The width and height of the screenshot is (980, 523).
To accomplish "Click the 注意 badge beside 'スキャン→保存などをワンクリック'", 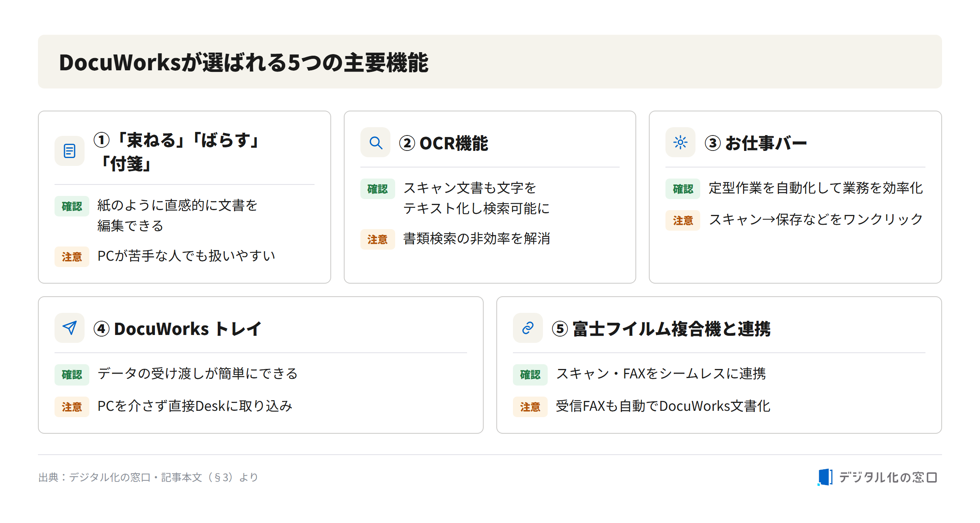I will [683, 220].
